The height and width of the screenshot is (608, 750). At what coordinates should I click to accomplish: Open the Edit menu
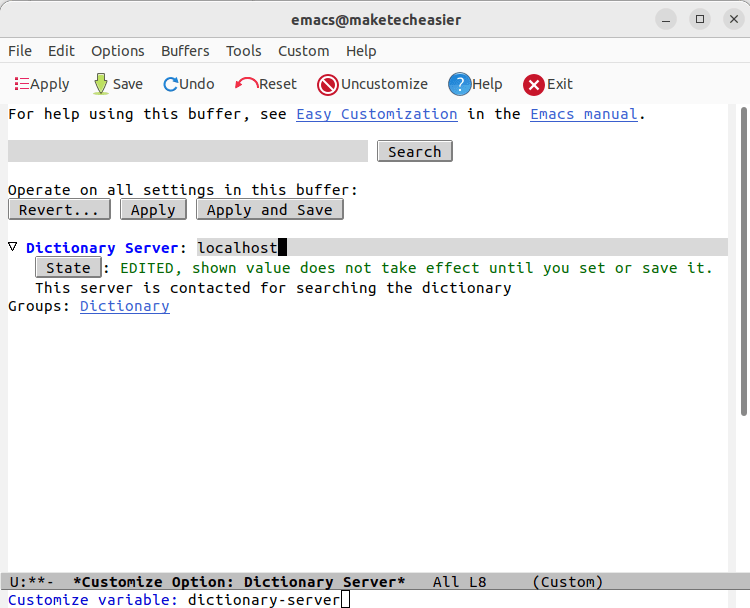[61, 51]
